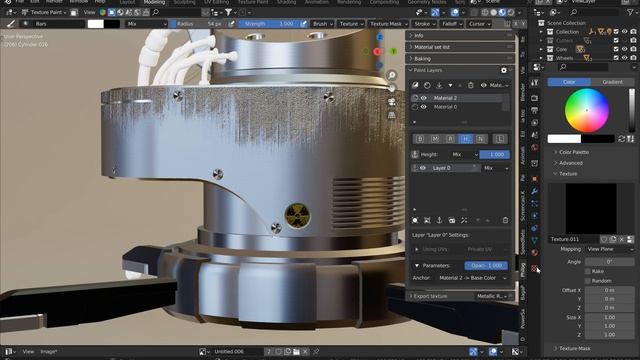
Task: Open the Texture Mask popover
Action: (388, 24)
